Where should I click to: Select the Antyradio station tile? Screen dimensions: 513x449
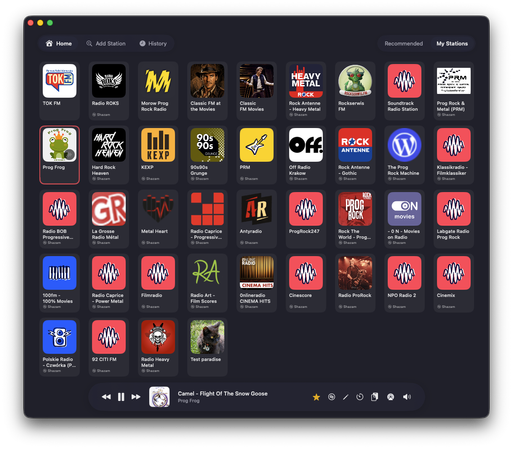point(256,219)
